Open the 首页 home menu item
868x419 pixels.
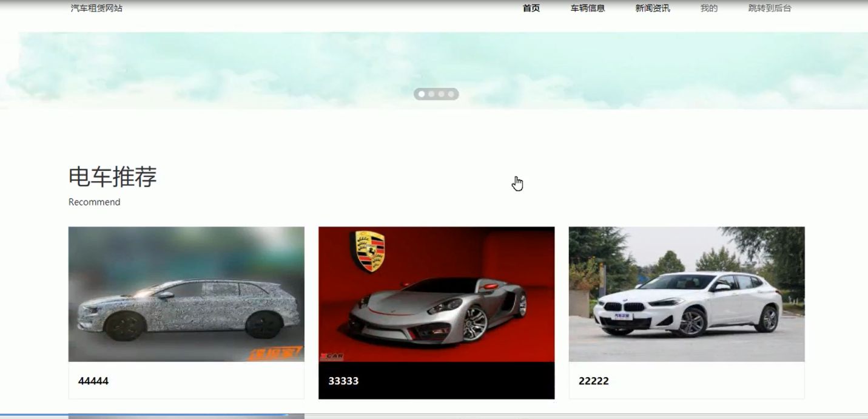pyautogui.click(x=531, y=9)
